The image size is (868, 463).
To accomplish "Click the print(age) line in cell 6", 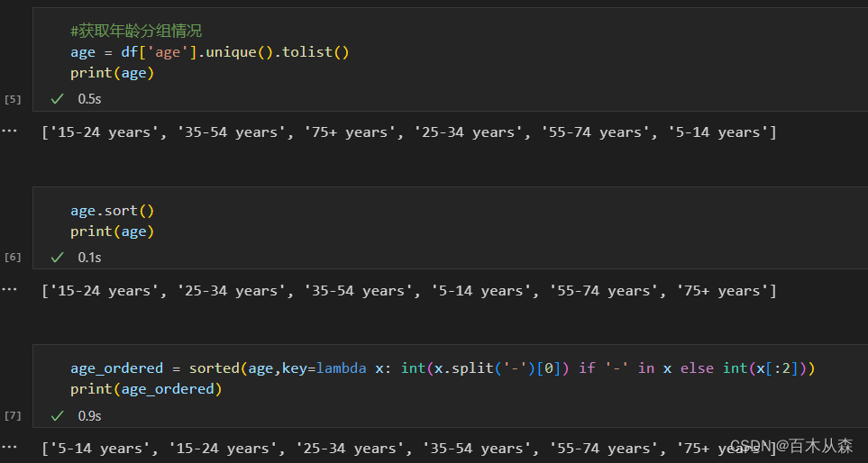I will pos(112,231).
